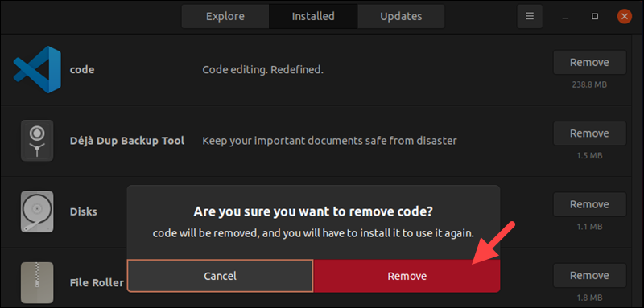
Task: Click Remove button for File Roller
Action: pos(589,275)
